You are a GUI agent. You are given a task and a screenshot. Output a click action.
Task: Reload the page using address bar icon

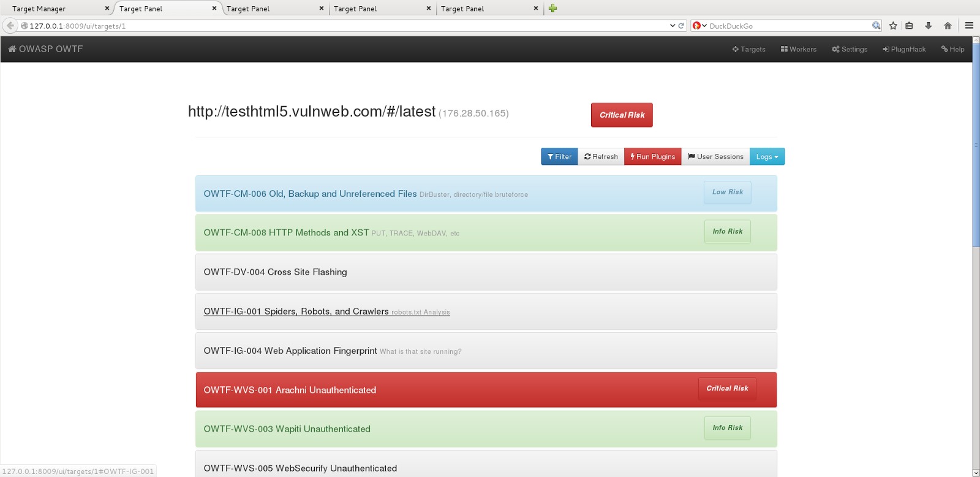681,26
